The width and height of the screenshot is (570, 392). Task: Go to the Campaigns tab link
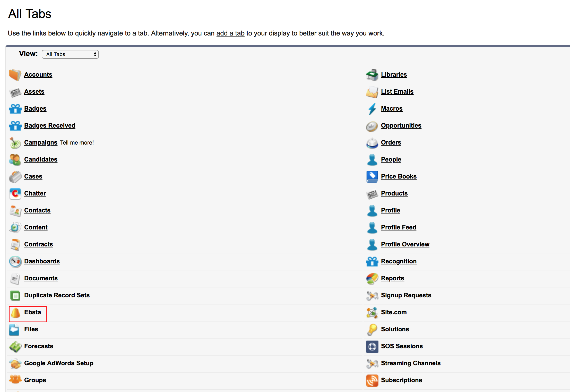pos(41,142)
